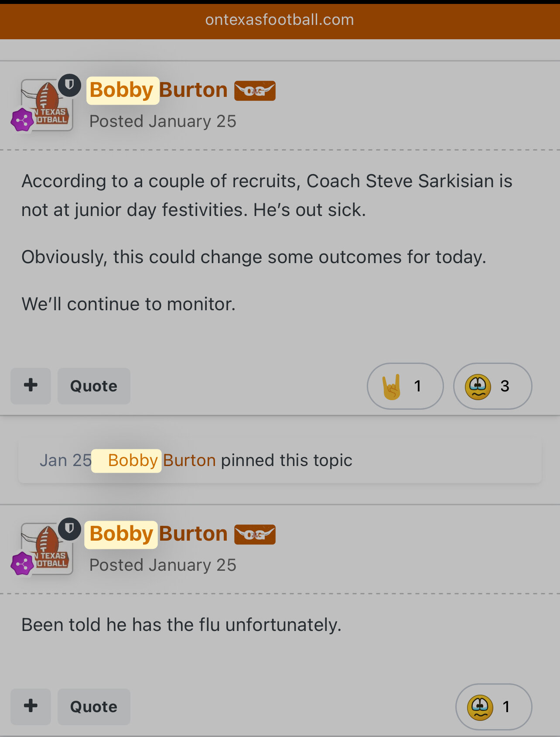Click the purple share badge on first avatar
Image resolution: width=560 pixels, height=737 pixels.
(22, 120)
